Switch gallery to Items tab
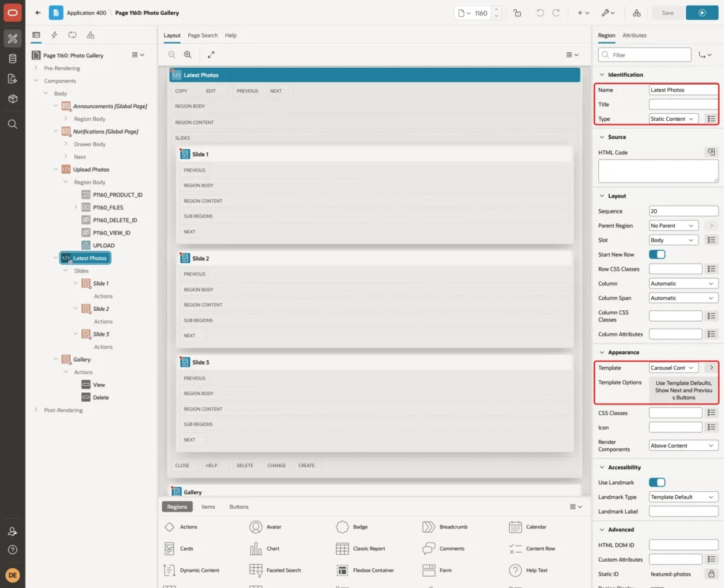 pos(209,507)
